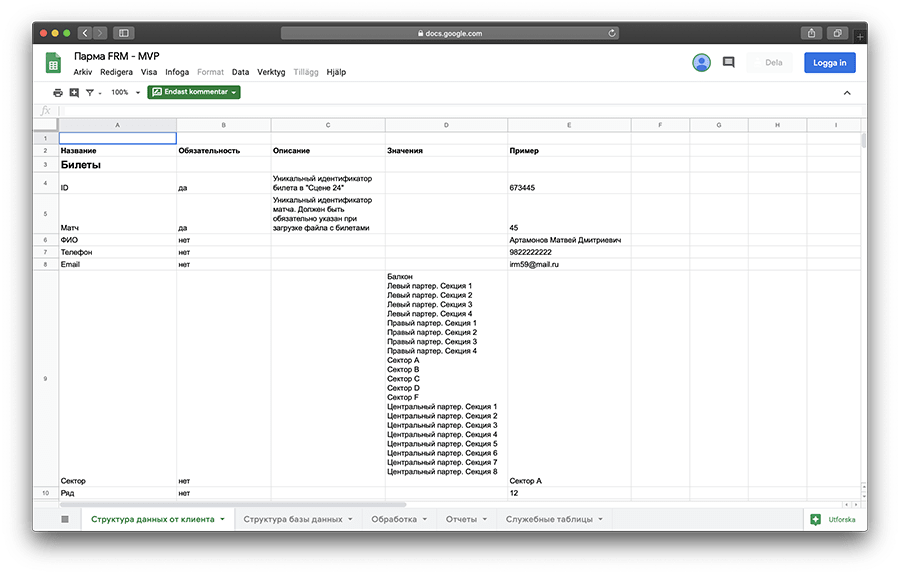Click the user account avatar
Image resolution: width=900 pixels, height=574 pixels.
701,62
